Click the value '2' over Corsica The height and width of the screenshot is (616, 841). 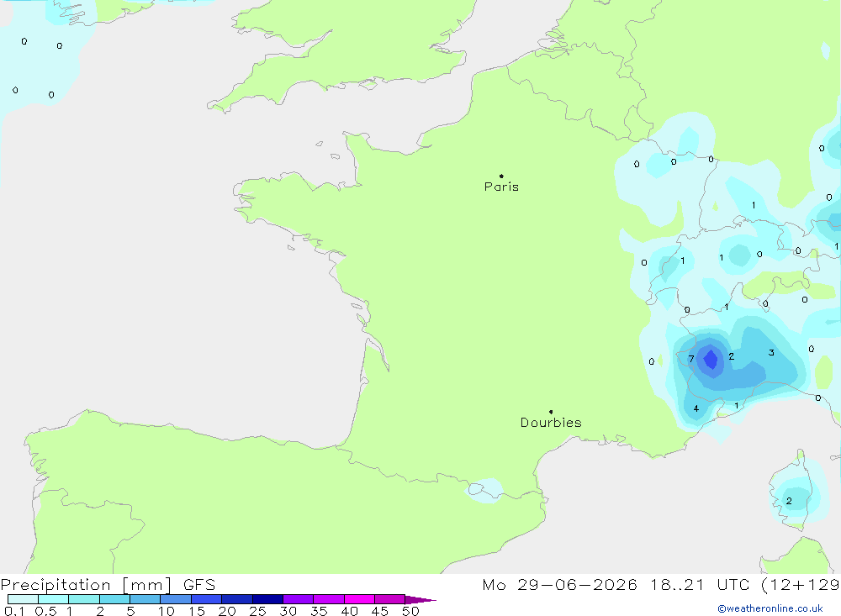[x=789, y=501]
